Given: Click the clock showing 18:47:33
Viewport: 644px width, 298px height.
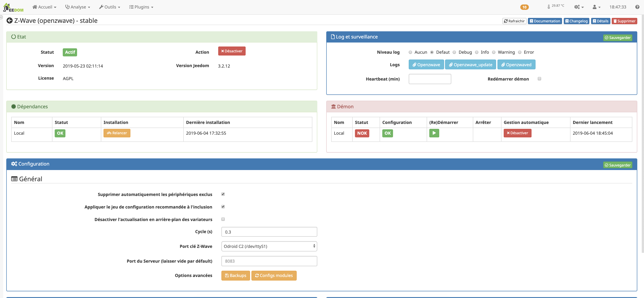Looking at the screenshot, I should coord(618,7).
